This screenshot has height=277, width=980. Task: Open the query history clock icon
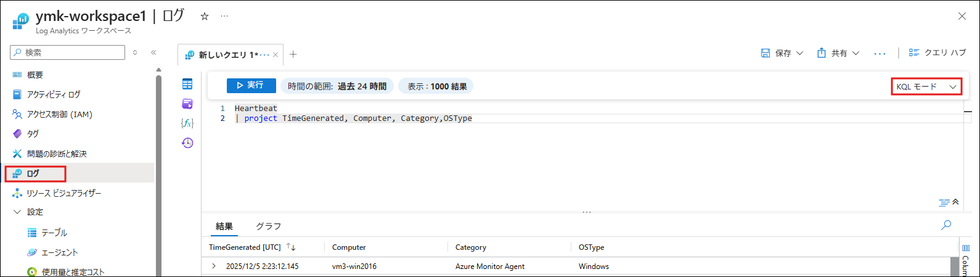(187, 143)
